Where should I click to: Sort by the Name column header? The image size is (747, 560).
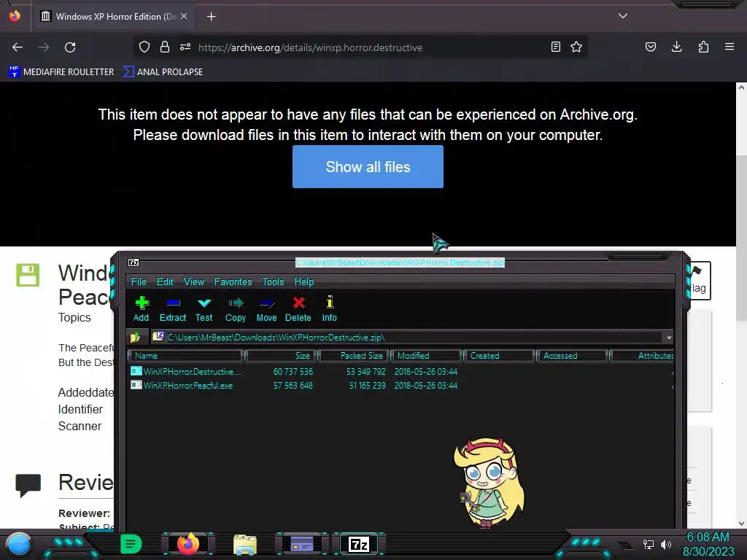tap(186, 356)
